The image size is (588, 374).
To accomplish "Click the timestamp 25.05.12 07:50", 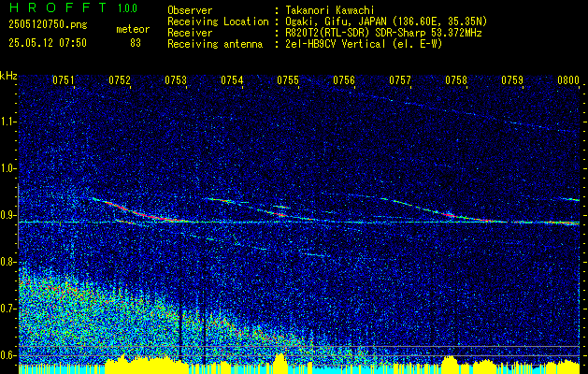I will point(48,43).
